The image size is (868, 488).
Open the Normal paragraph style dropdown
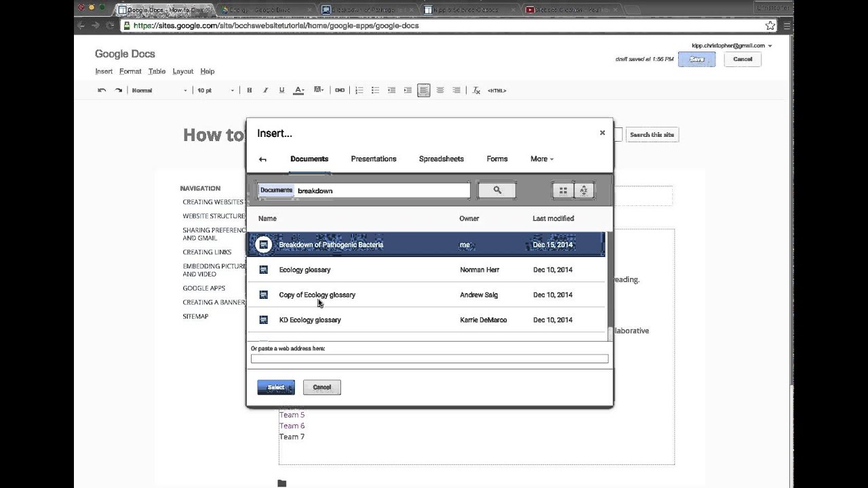[159, 90]
